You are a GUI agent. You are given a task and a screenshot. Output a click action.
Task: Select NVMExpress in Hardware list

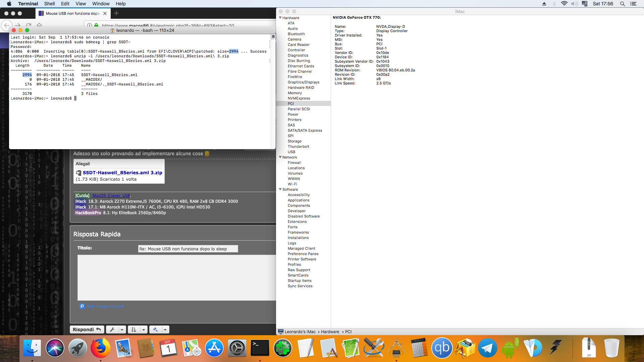point(299,98)
